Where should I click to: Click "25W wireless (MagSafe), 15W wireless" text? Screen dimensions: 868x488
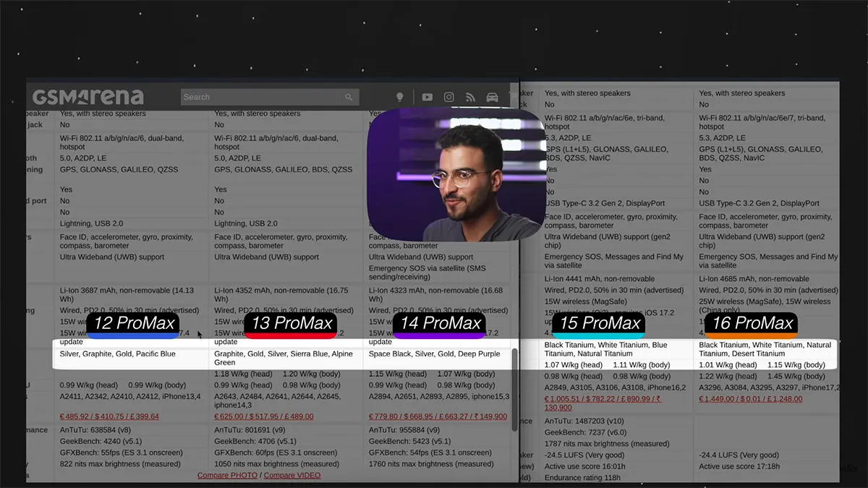click(x=765, y=301)
